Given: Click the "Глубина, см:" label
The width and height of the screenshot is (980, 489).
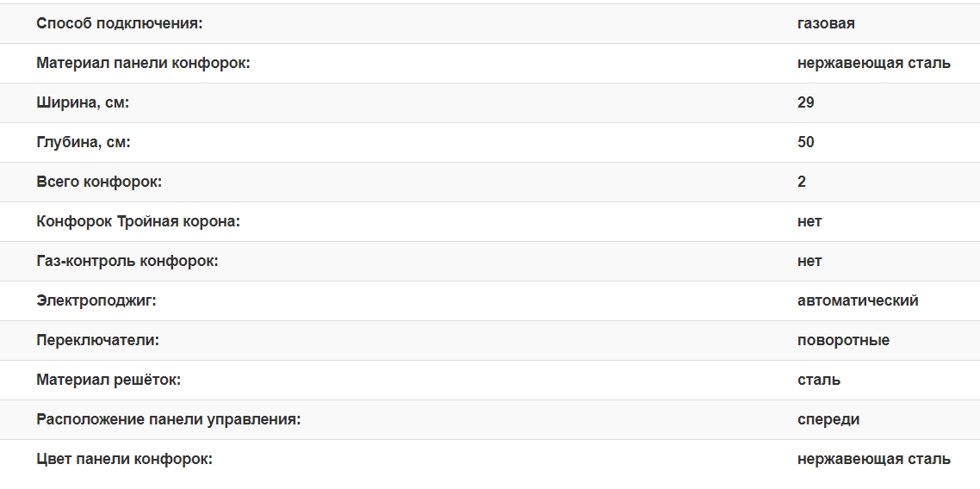Looking at the screenshot, I should point(84,142).
